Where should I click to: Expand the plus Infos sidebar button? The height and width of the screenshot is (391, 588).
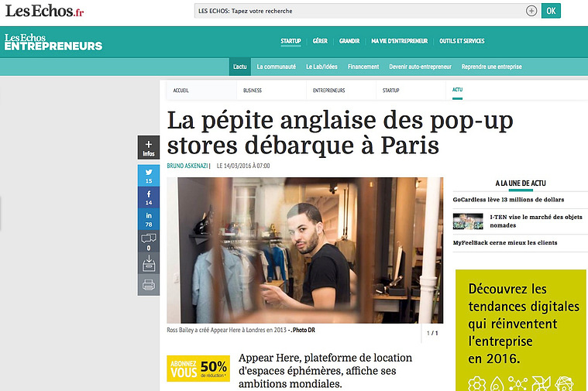(149, 148)
